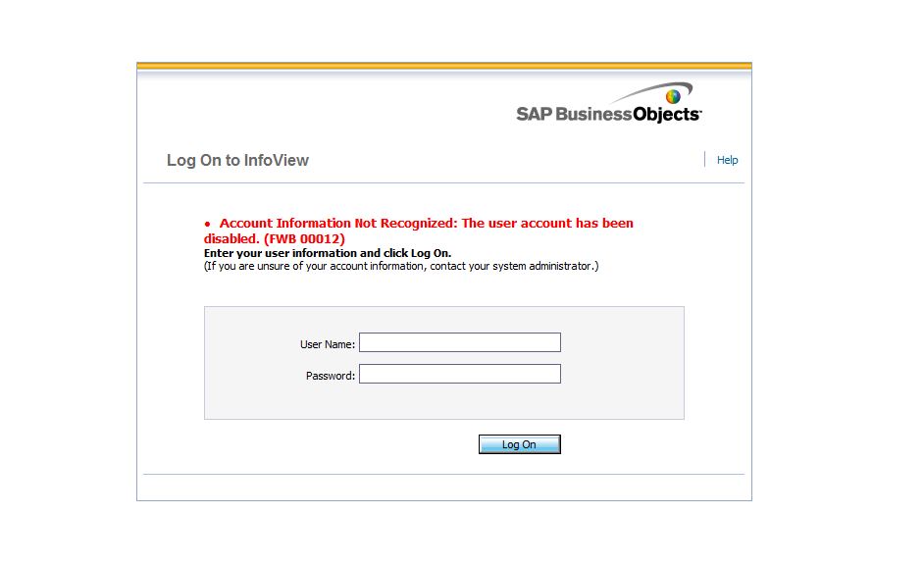Click the 'Log On to InfoView' heading
This screenshot has width=924, height=565.
pos(237,160)
